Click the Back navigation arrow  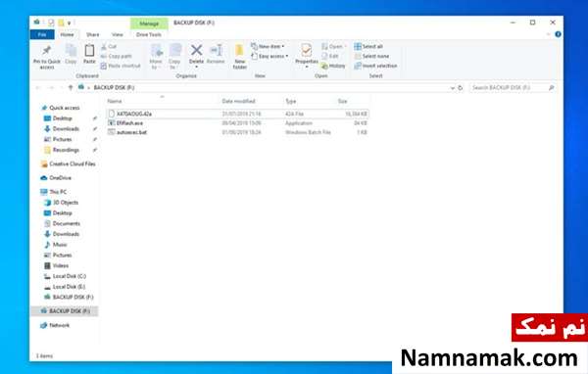coord(38,87)
